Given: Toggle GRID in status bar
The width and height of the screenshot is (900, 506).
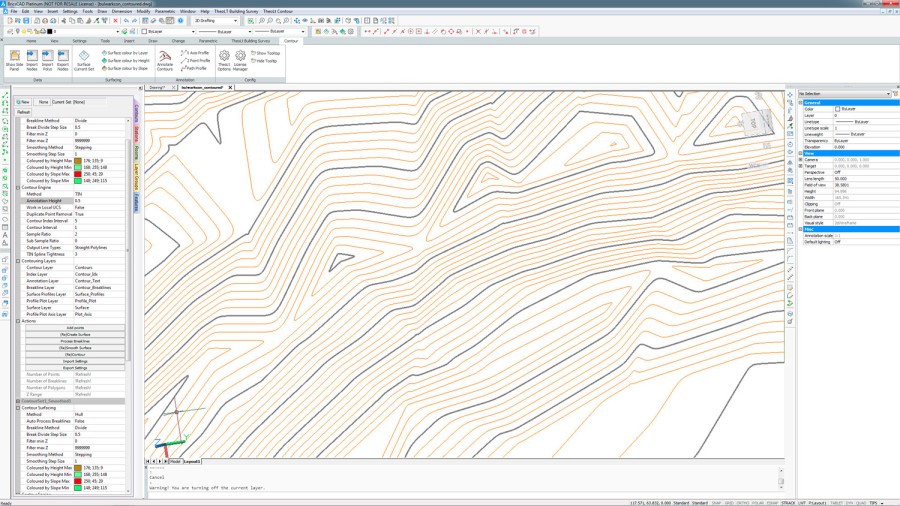Looking at the screenshot, I should (x=729, y=503).
